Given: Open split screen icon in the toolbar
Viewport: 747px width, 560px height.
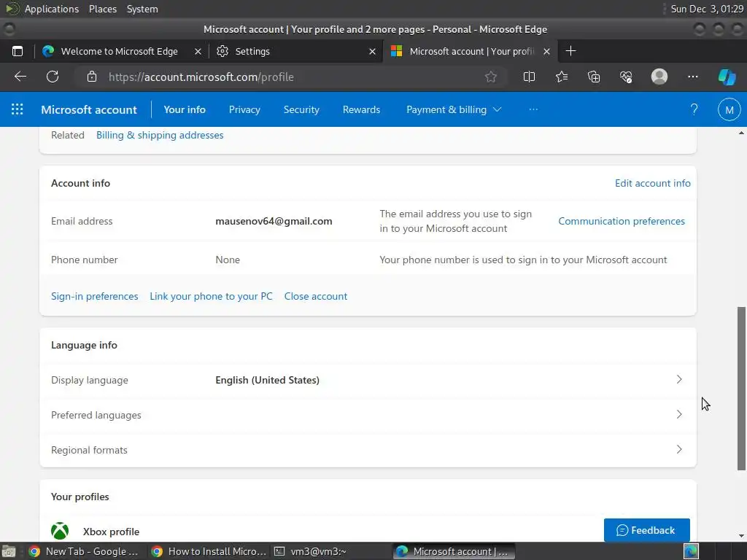Looking at the screenshot, I should [529, 77].
